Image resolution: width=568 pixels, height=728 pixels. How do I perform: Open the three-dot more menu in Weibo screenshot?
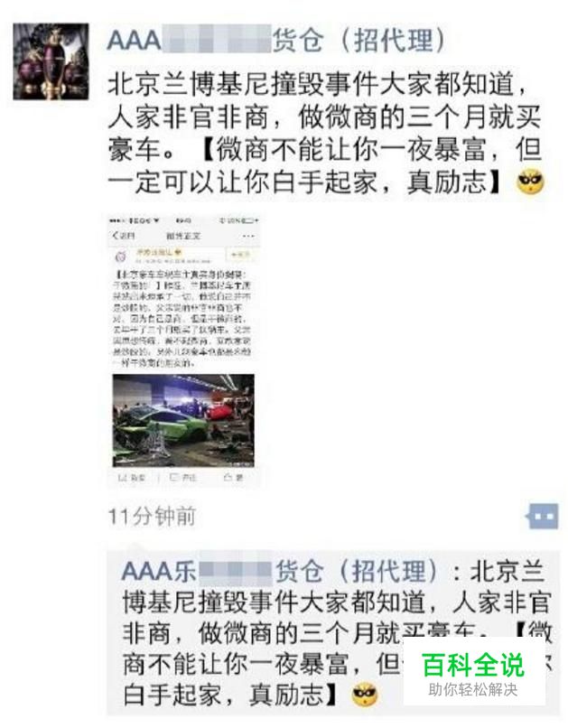[247, 236]
